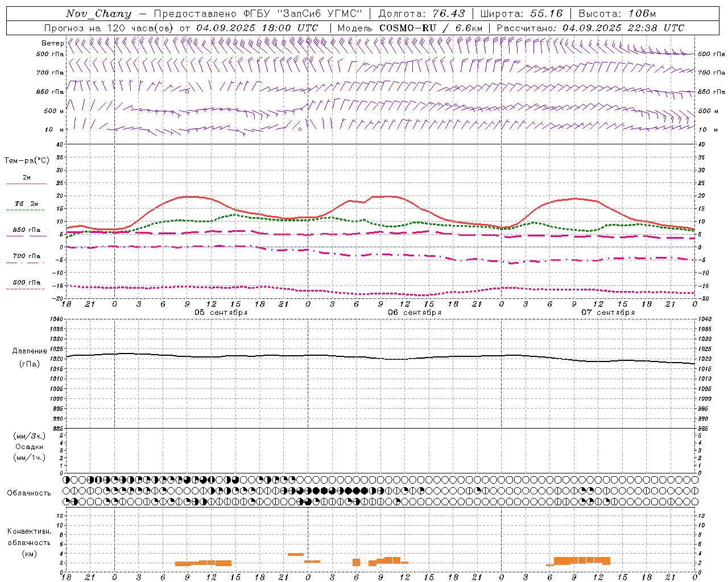The width and height of the screenshot is (728, 582).
Task: Click the '(мм/3ч.)' precipitation unit label
Action: coord(30,436)
